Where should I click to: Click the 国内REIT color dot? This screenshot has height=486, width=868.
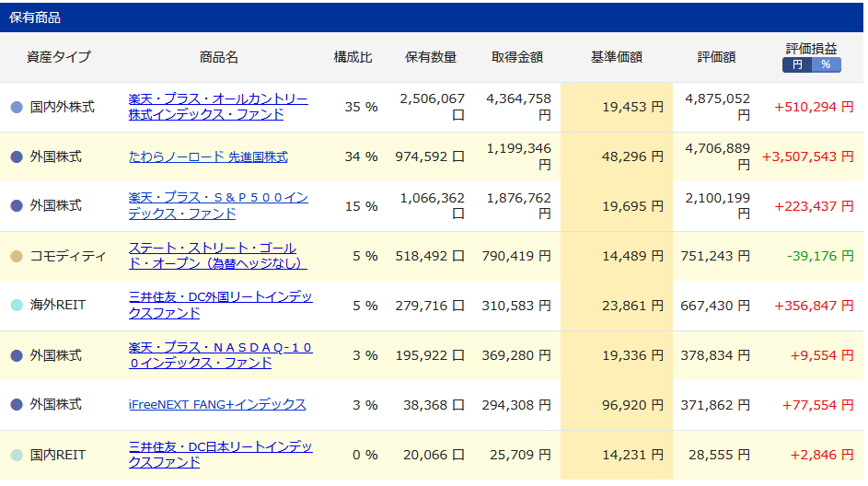(17, 455)
